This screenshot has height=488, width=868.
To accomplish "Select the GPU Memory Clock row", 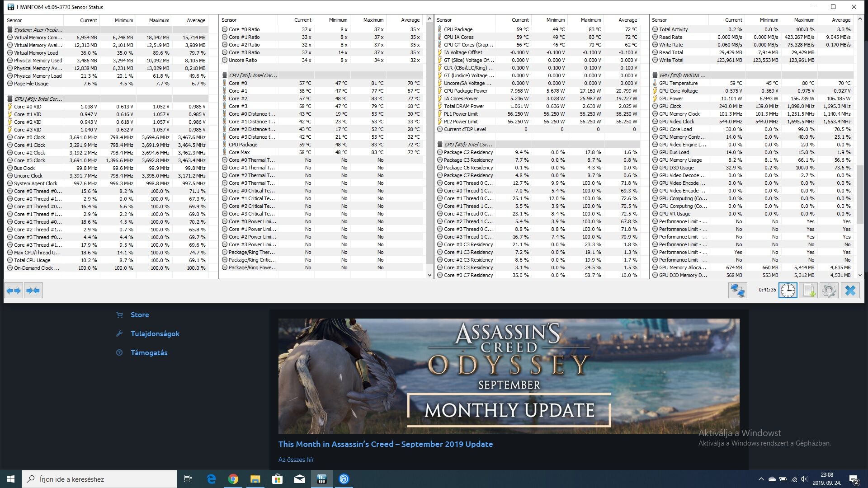I will pyautogui.click(x=752, y=114).
